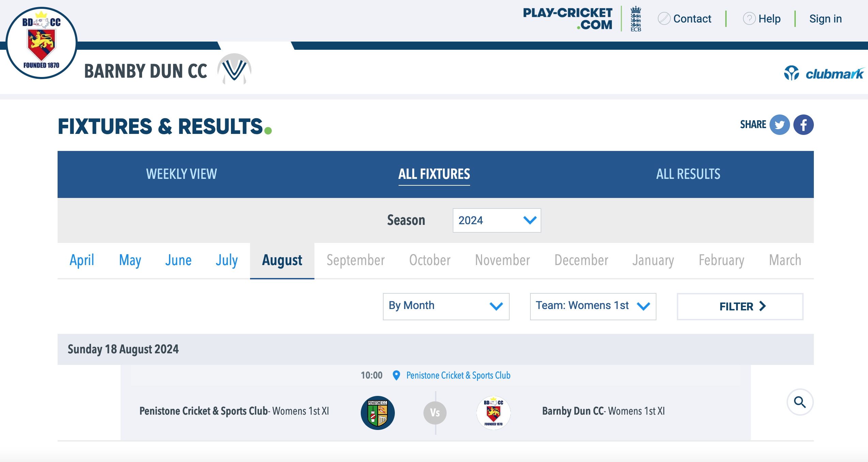Open the Team: Womens 1st dropdown

click(593, 306)
